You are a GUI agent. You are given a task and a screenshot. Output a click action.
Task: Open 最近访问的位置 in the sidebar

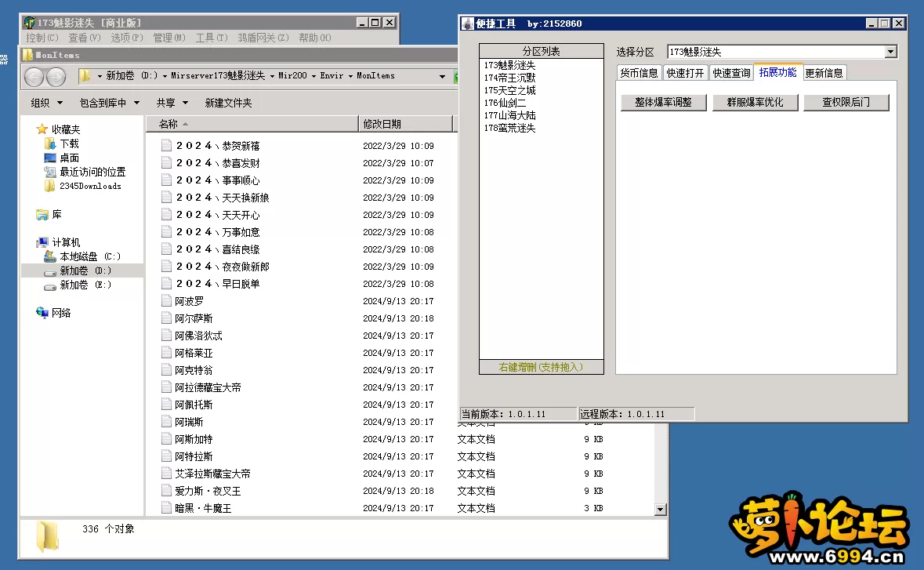pos(92,172)
